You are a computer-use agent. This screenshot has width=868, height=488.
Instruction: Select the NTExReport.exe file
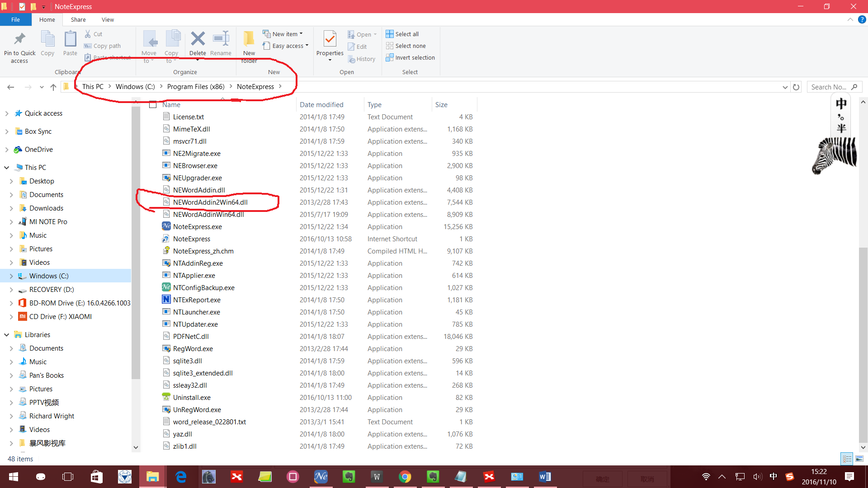click(x=197, y=300)
